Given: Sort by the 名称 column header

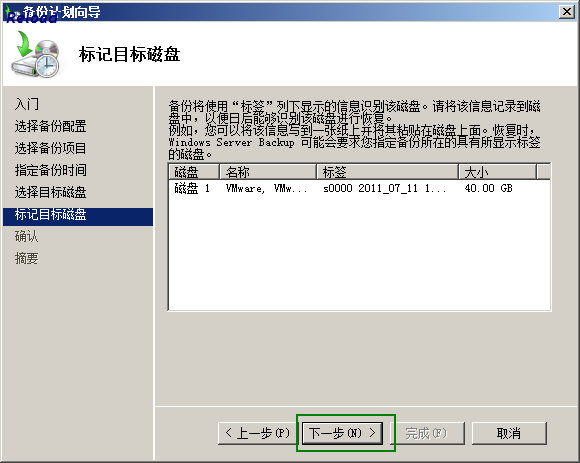Looking at the screenshot, I should (x=268, y=172).
